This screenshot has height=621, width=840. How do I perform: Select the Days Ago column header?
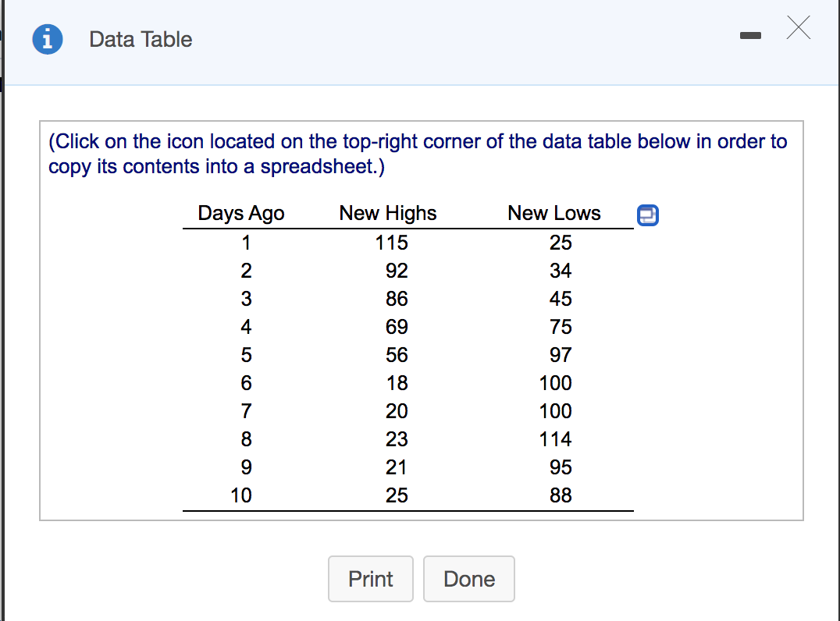(x=238, y=213)
